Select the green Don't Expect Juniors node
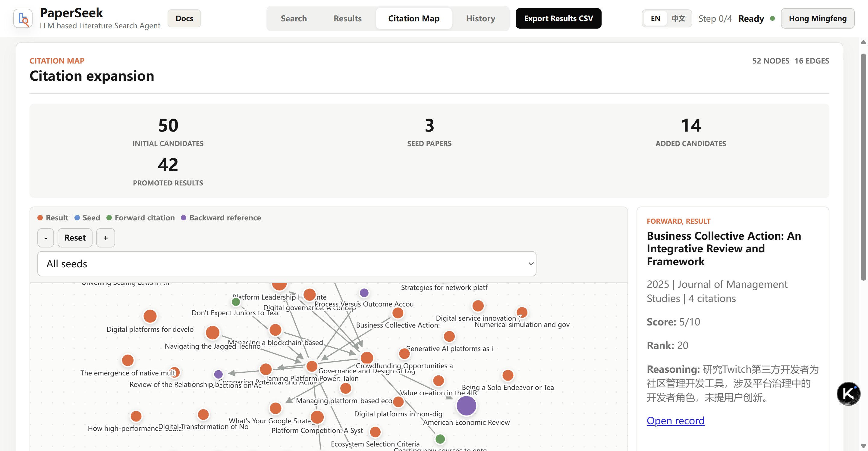The height and width of the screenshot is (451, 868). tap(236, 302)
